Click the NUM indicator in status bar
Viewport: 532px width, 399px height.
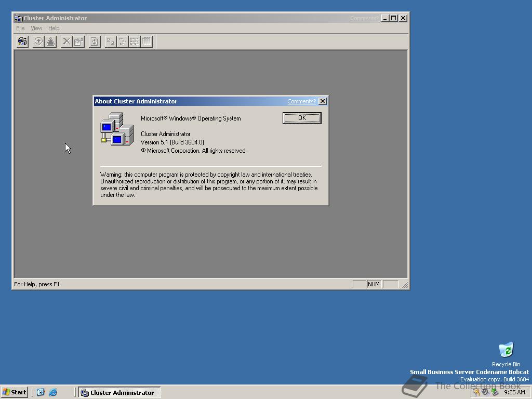374,284
